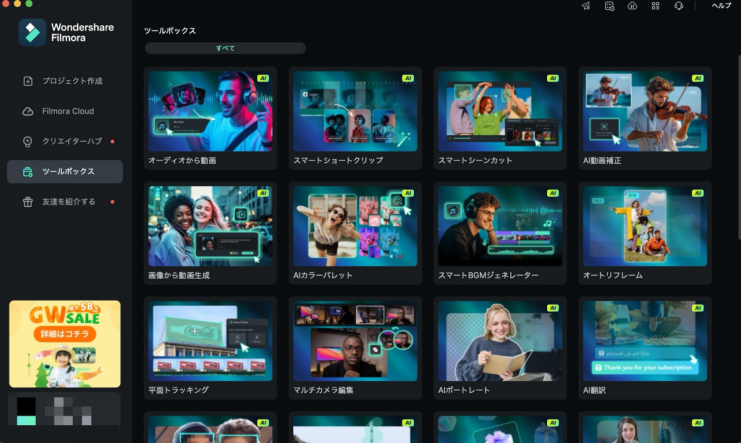The image size is (742, 443).
Task: Open the AI翻訳 tool card
Action: click(645, 348)
